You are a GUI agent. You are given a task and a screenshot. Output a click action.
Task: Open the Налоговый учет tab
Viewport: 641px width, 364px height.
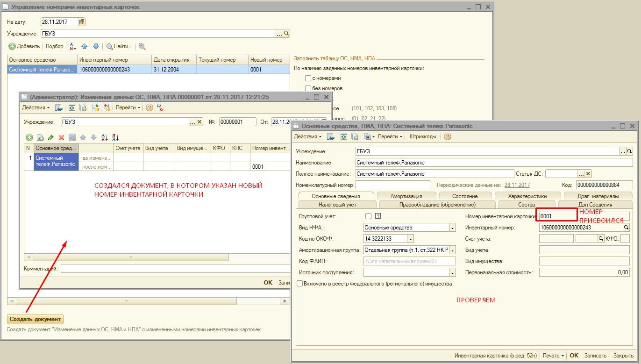[337, 204]
